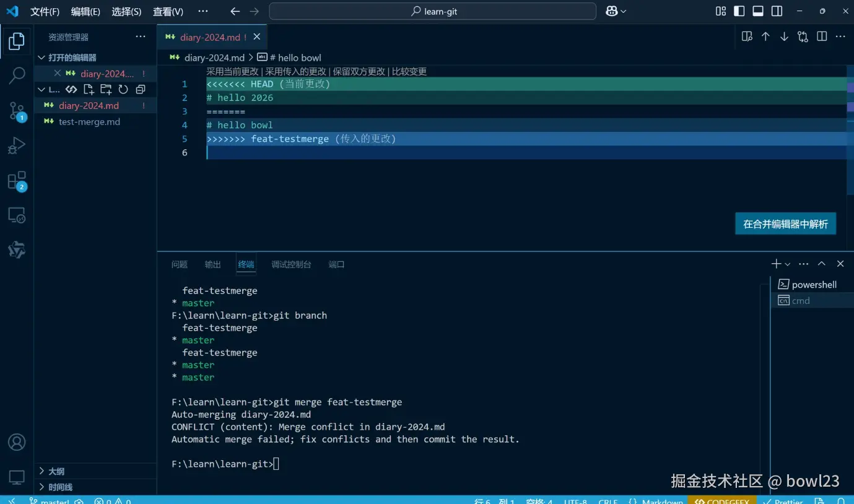854x504 pixels.
Task: Click New File icon in explorer header
Action: (x=89, y=89)
